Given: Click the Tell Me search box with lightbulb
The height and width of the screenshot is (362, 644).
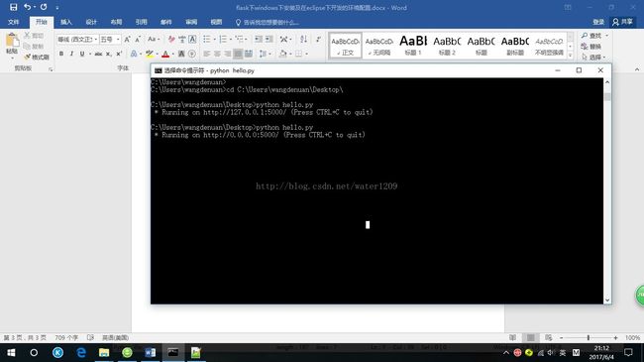Looking at the screenshot, I should [267, 22].
